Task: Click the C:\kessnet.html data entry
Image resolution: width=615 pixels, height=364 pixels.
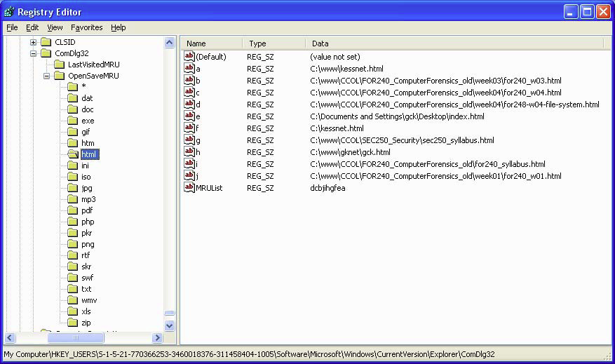Action: pos(337,128)
